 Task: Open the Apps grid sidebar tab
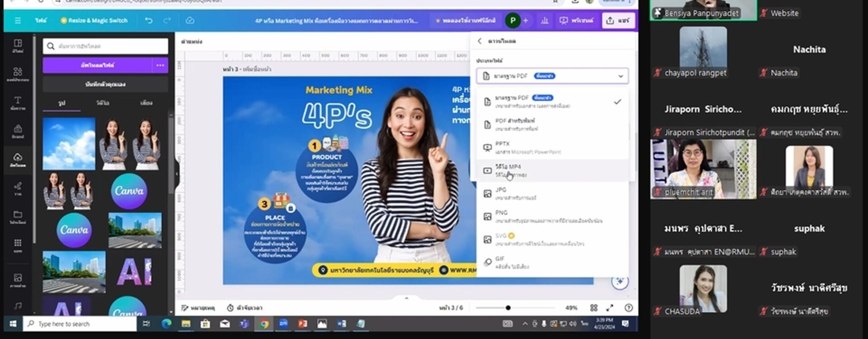18,245
